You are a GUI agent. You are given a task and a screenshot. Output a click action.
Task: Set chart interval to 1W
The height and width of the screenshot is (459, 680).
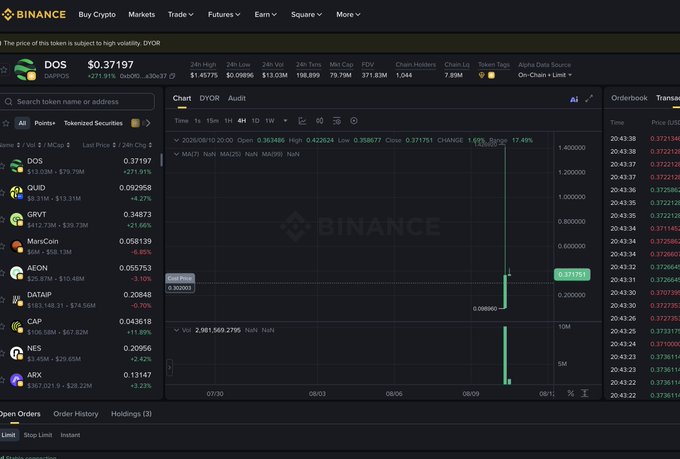coord(270,121)
